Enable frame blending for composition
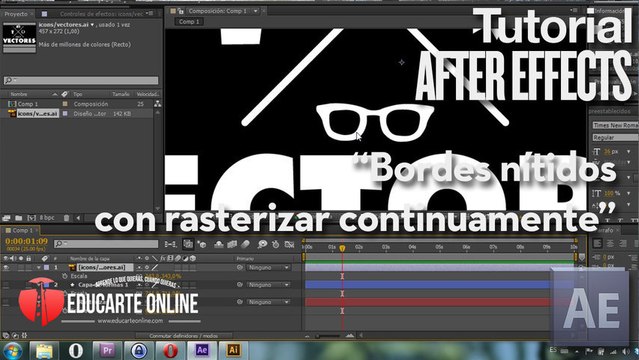 (x=232, y=244)
